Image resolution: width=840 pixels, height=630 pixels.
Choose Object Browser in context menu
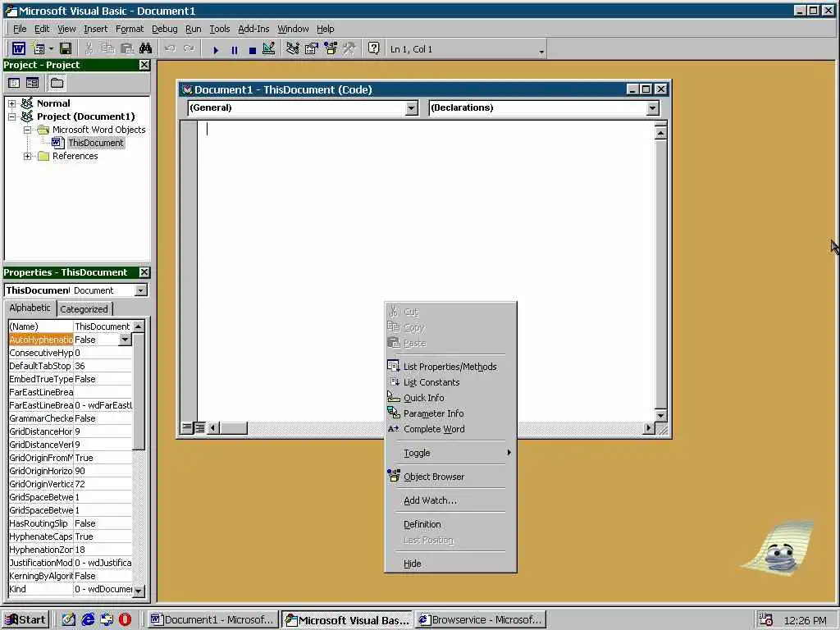point(450,477)
